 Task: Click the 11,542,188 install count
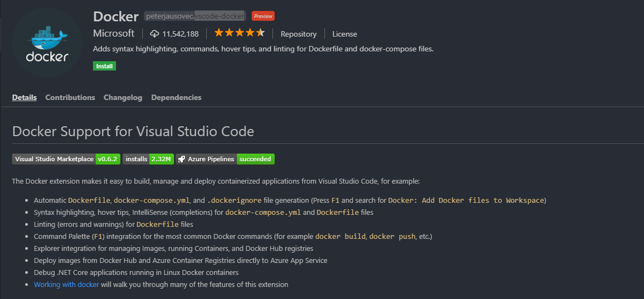pyautogui.click(x=180, y=34)
